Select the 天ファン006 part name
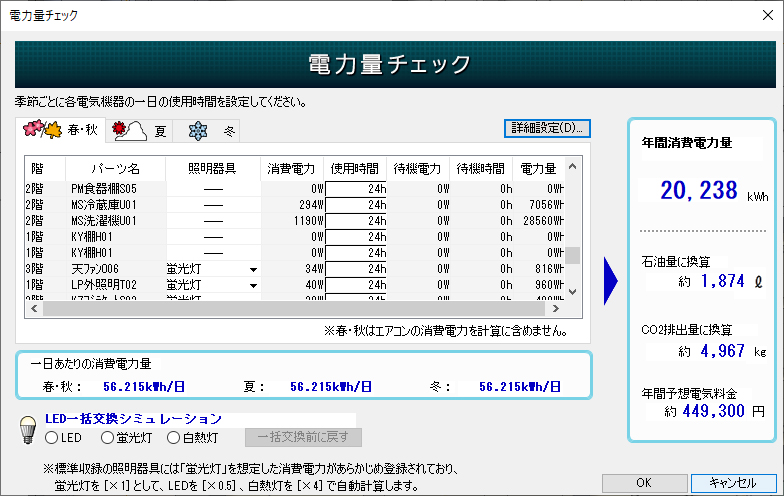The image size is (784, 496). coord(95,269)
